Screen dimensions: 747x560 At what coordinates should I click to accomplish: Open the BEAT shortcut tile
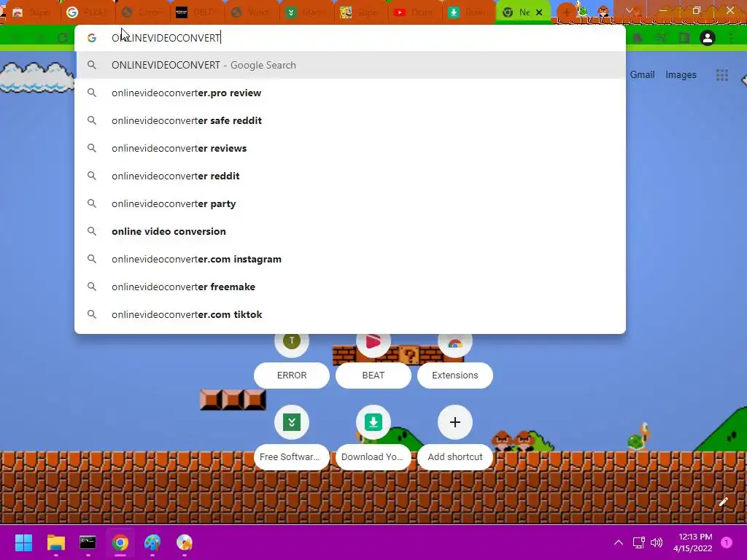pyautogui.click(x=373, y=376)
